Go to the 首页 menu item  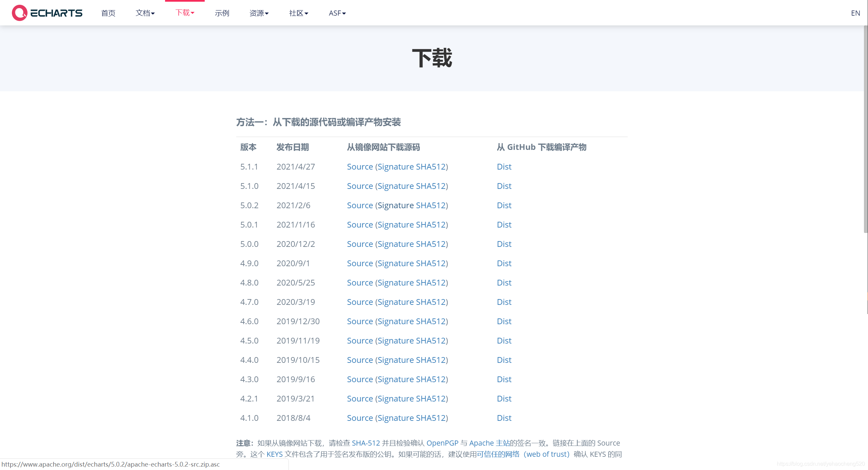108,13
